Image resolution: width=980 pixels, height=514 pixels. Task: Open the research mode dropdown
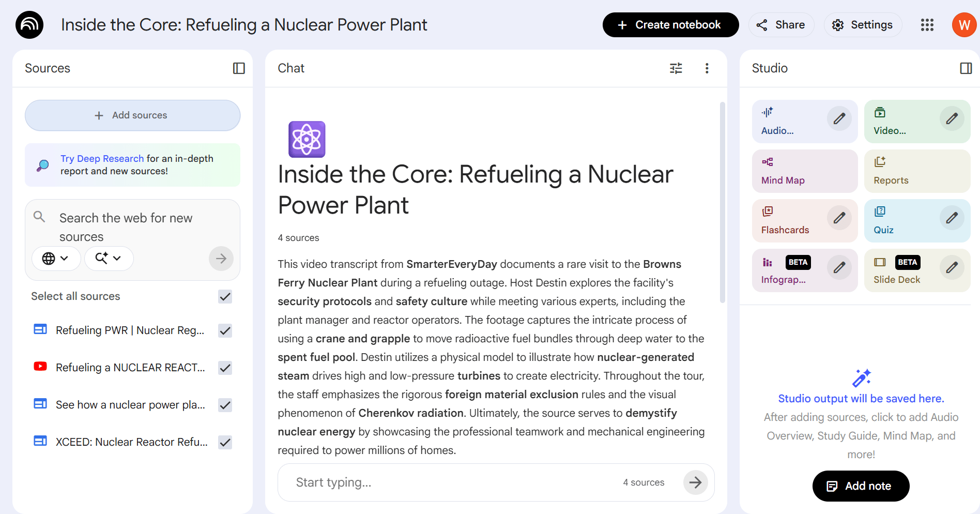(109, 258)
